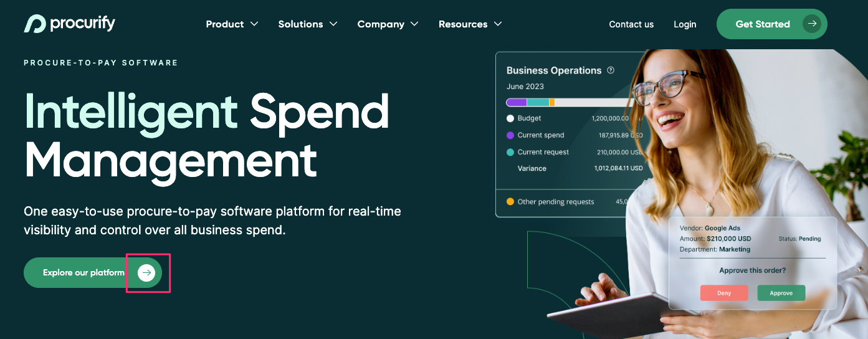This screenshot has height=339, width=868.
Task: Click orange Other pending requests dot
Action: coord(510,202)
